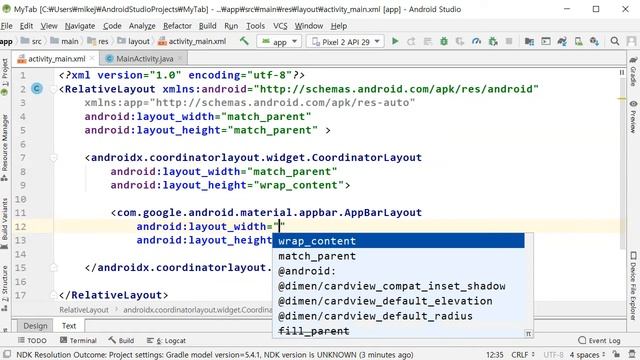Viewport: 640px width, 360px height.
Task: Choose @dimen/cardview_default_elevation suggestion
Action: (x=399, y=301)
